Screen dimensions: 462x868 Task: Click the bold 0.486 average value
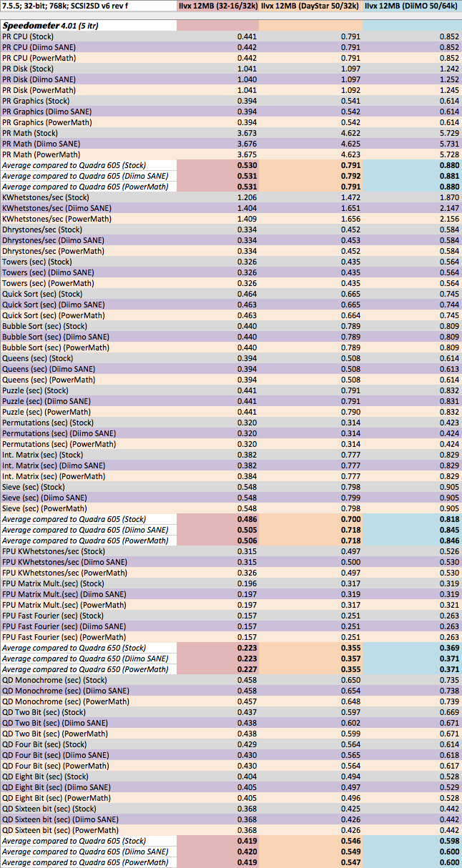(x=247, y=519)
